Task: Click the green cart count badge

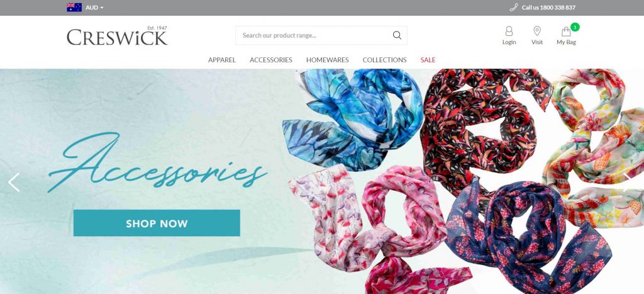Action: pyautogui.click(x=575, y=27)
